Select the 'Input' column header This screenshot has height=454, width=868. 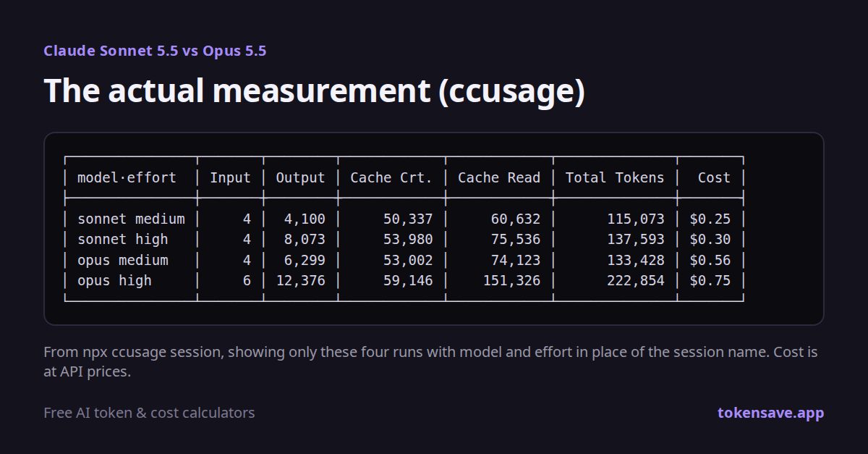tap(230, 177)
